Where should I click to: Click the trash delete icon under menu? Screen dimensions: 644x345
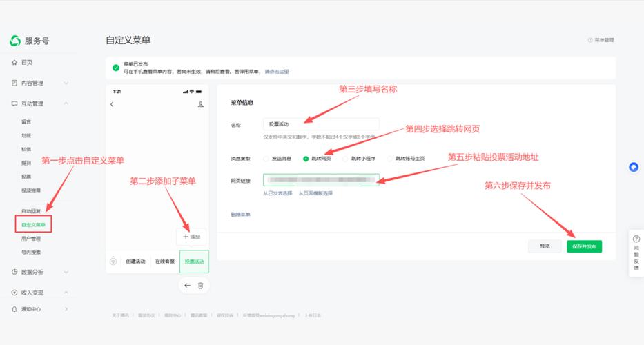[x=200, y=286]
